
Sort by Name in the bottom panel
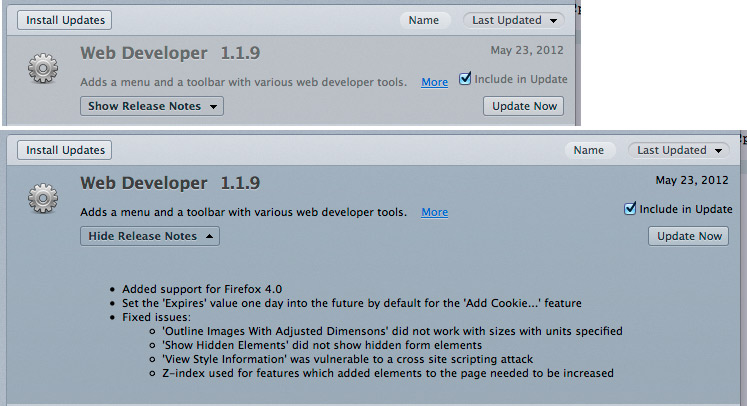click(589, 150)
